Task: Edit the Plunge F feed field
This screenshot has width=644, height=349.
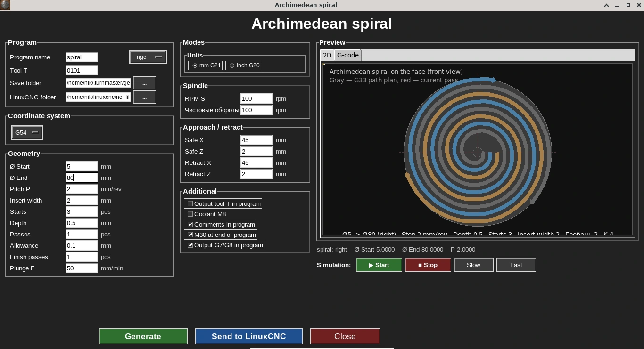Action: [x=82, y=268]
